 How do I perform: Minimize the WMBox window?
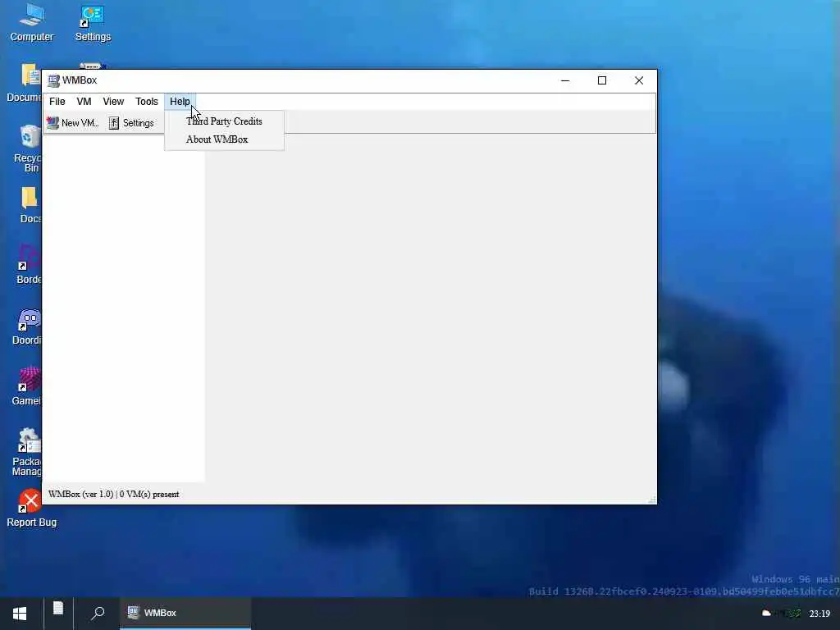(565, 80)
